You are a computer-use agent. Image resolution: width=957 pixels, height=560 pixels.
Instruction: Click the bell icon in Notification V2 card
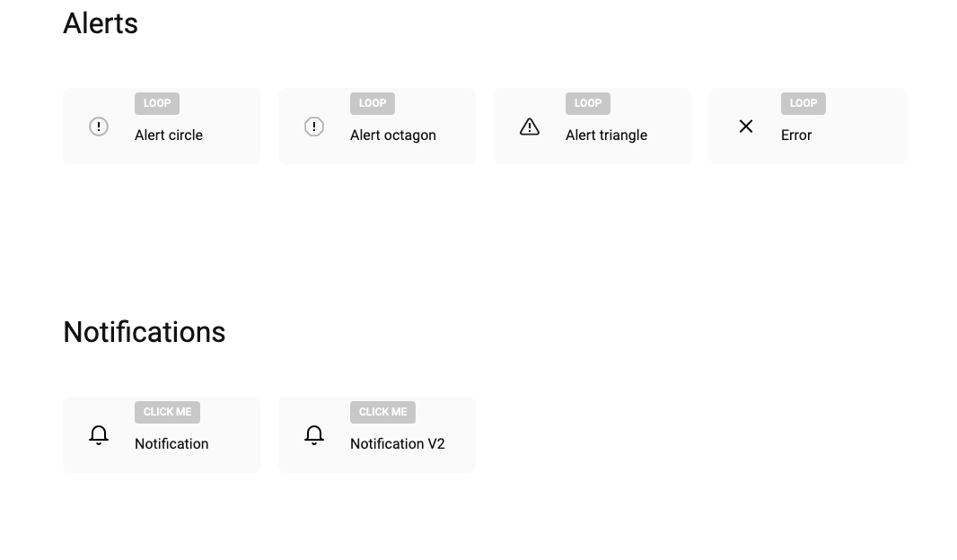314,435
